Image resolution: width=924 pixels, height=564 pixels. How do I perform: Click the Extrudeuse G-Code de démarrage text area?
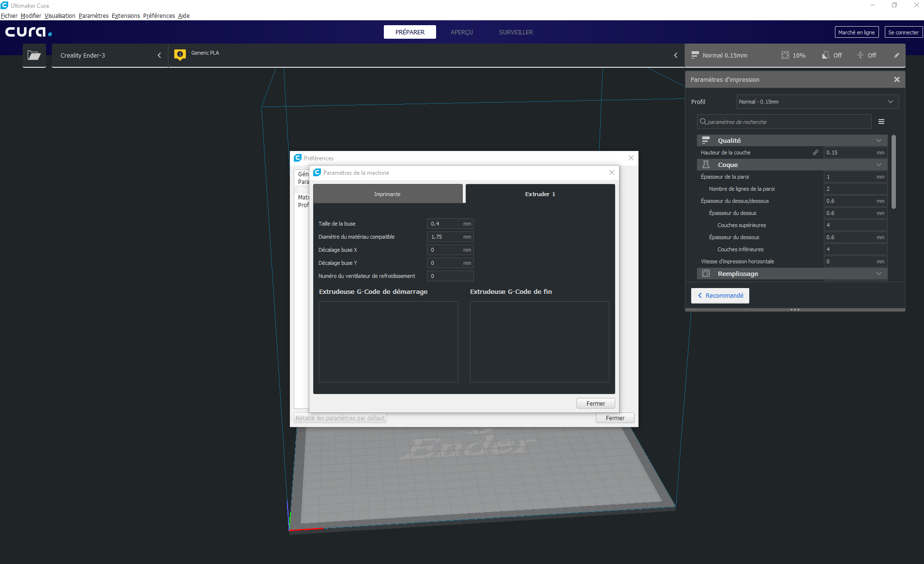tap(389, 342)
